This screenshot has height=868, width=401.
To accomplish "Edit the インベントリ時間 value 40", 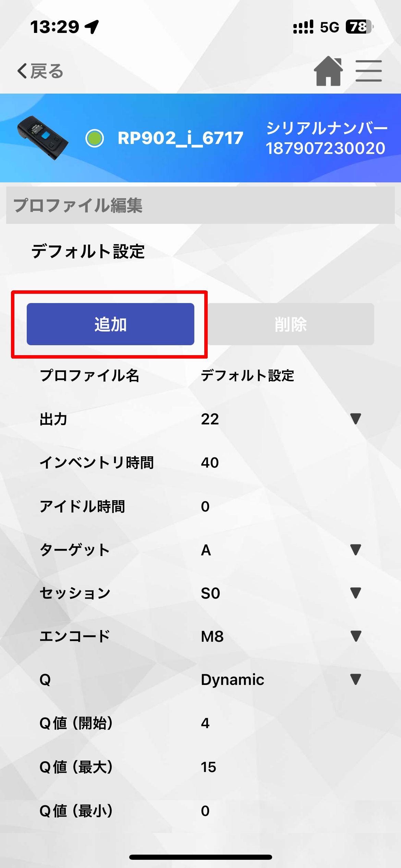I will coord(210,462).
